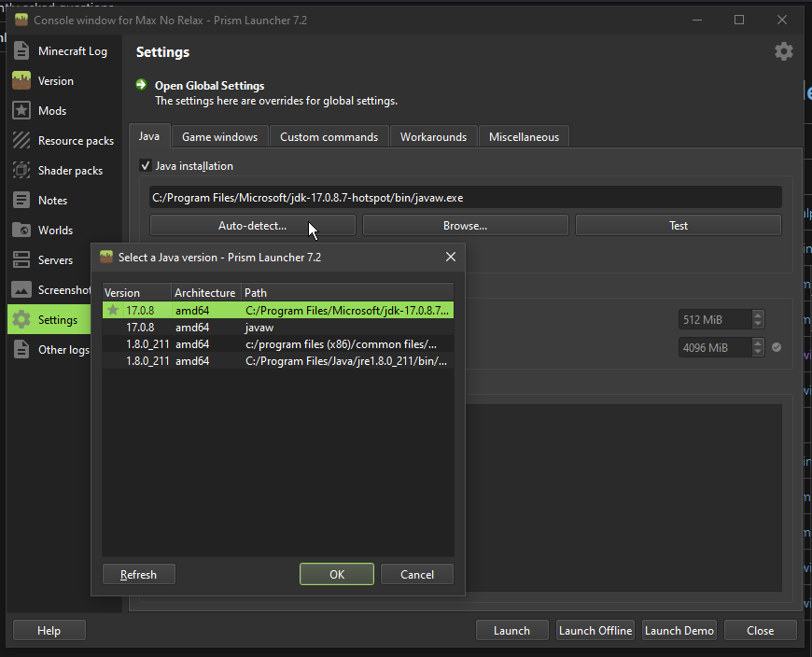Select the C:/Program Files/Java/jre1.8.0_211 row
Image resolution: width=812 pixels, height=657 pixels.
click(x=278, y=361)
